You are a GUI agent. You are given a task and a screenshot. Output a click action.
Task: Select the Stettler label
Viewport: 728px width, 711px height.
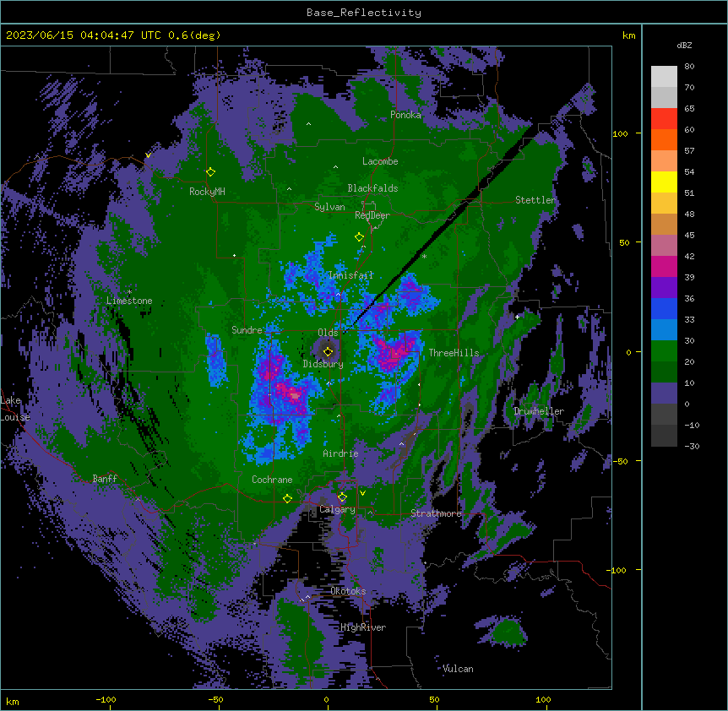535,200
